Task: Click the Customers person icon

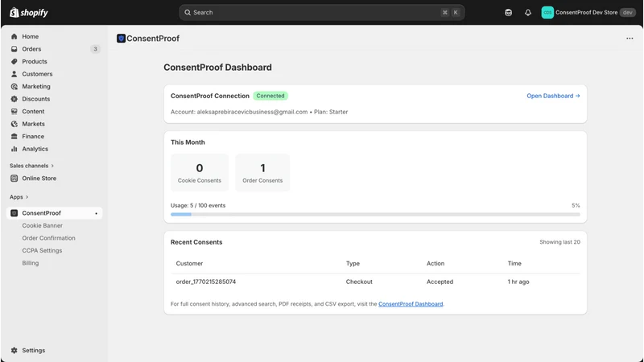Action: click(x=14, y=74)
